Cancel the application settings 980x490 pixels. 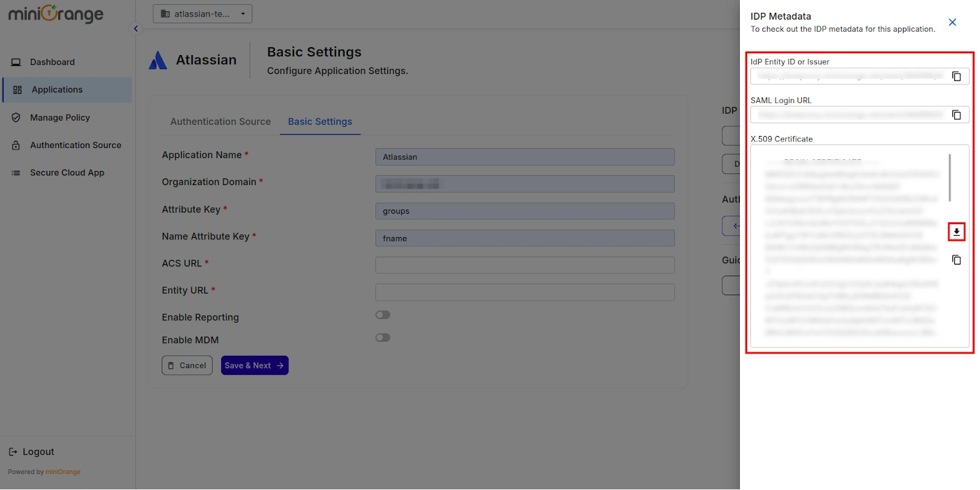tap(187, 366)
